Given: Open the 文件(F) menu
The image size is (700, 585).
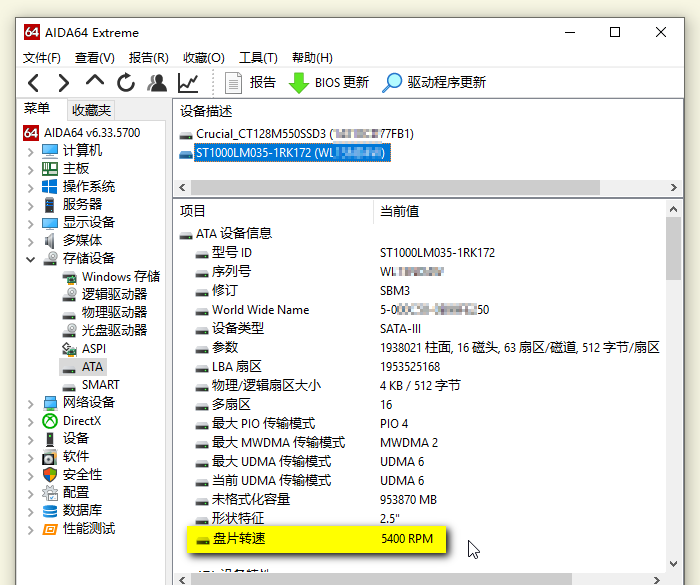Looking at the screenshot, I should 42,58.
